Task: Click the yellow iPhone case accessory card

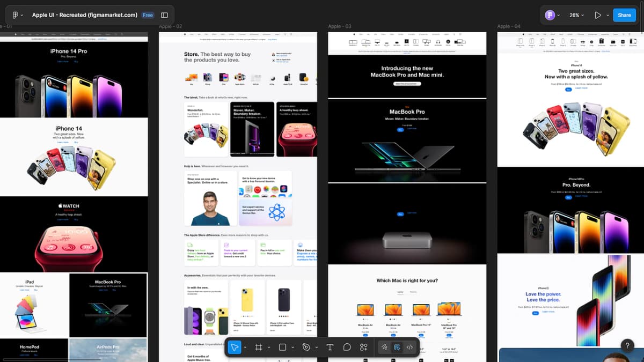Action: tap(247, 306)
